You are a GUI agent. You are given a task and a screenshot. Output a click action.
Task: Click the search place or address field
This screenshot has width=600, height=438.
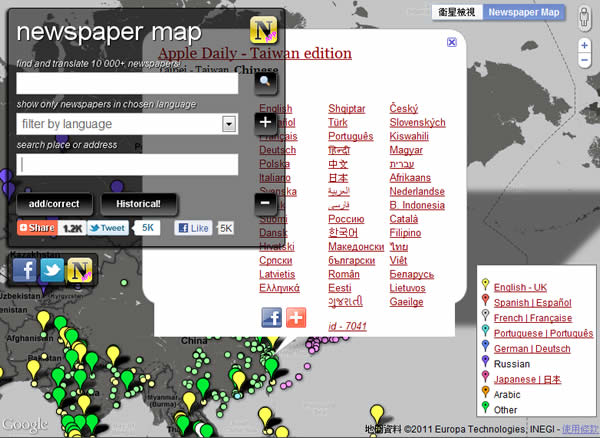[x=127, y=164]
